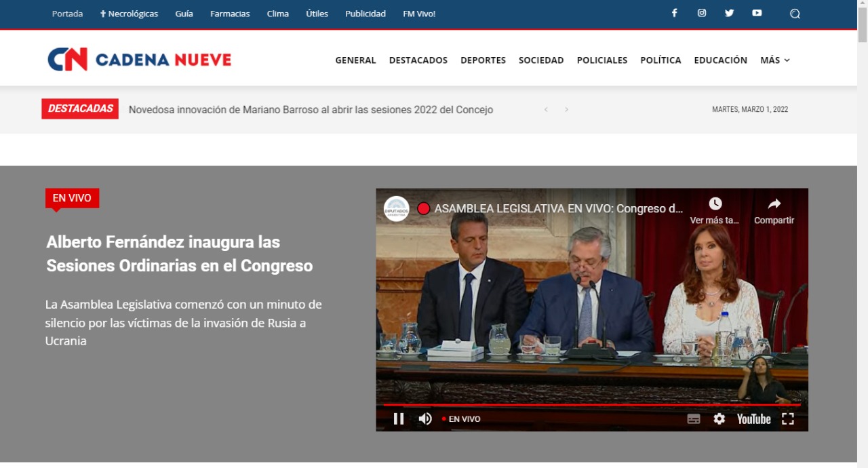Show next highlighted headline arrow
Image resolution: width=868 pixels, height=468 pixels.
566,110
